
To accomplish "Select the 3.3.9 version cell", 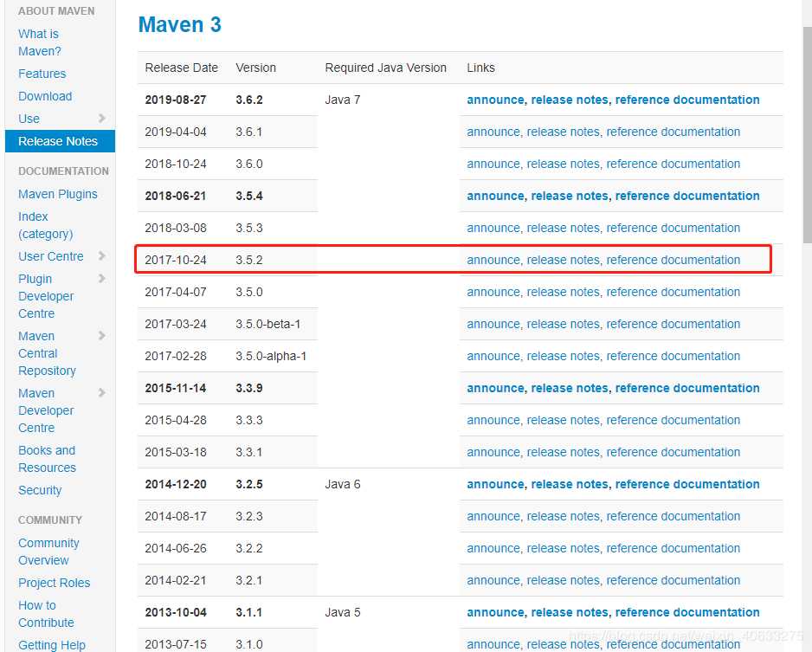I will (x=249, y=389).
